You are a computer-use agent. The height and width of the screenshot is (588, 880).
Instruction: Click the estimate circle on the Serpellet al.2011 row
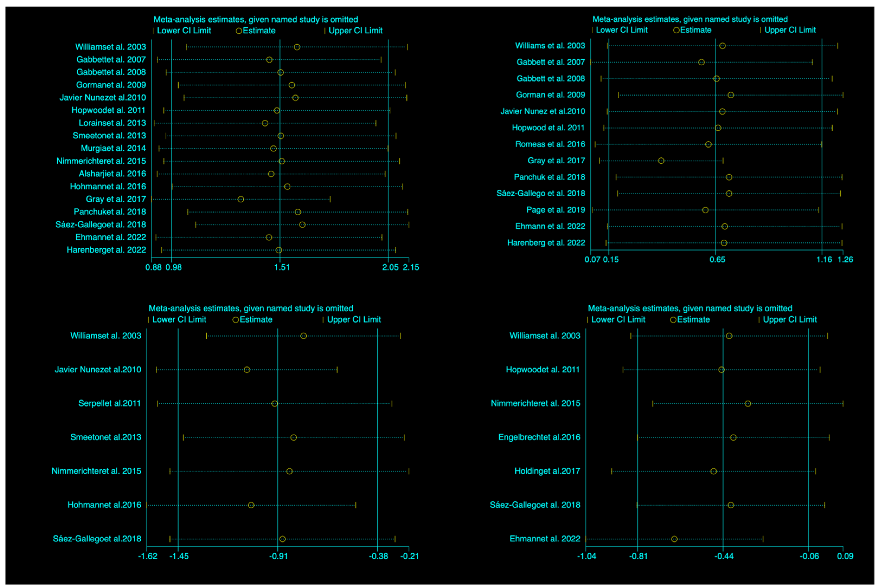(275, 404)
